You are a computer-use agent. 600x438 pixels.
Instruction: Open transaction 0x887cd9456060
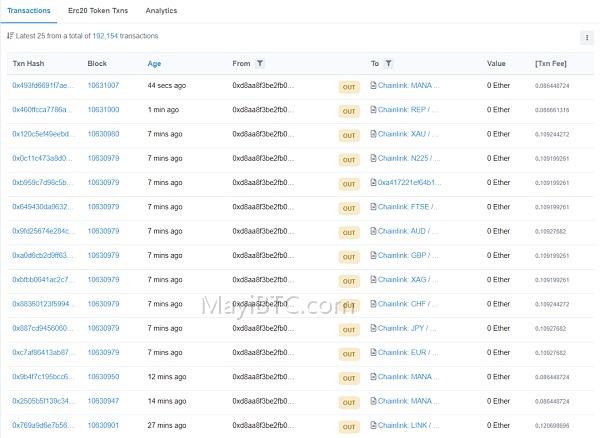point(42,328)
